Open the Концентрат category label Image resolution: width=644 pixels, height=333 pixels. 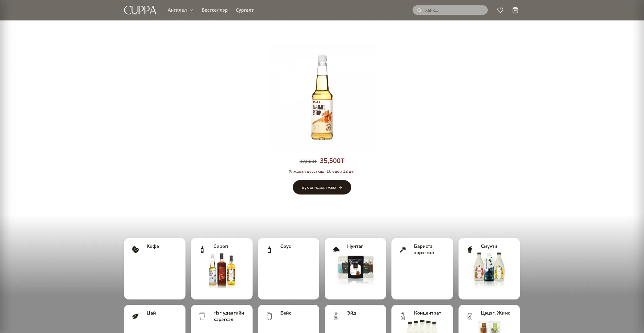[428, 313]
